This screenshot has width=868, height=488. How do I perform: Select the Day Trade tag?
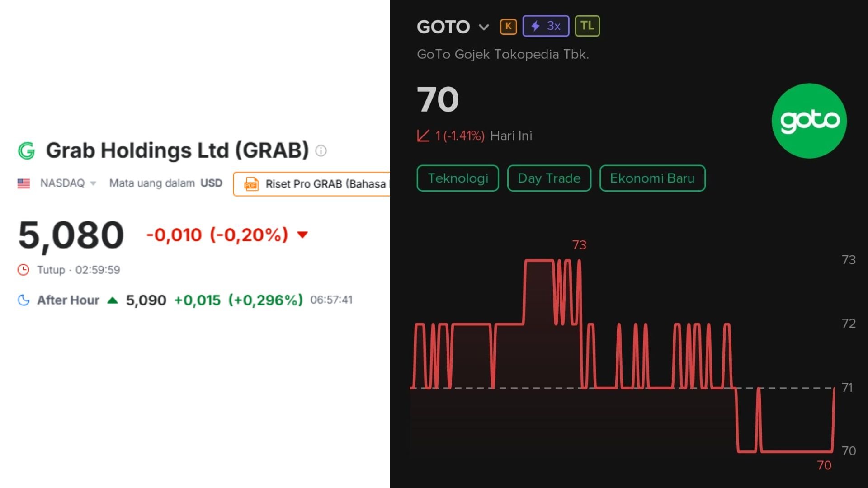549,178
